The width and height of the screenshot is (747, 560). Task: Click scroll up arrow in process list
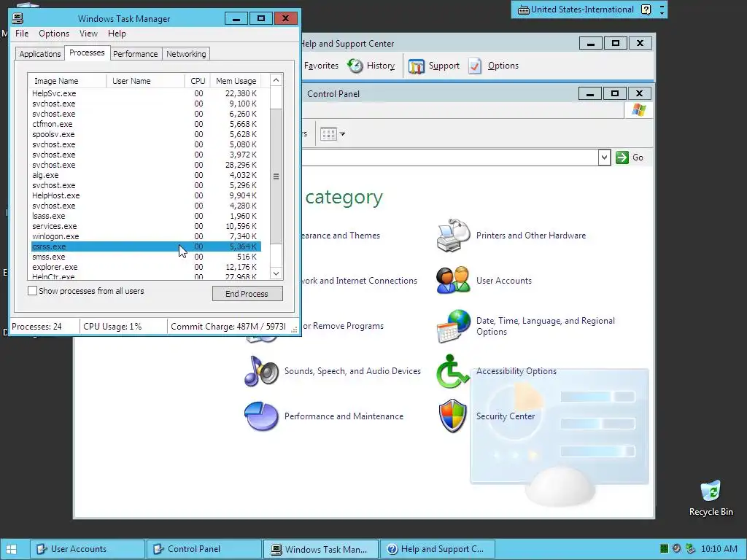click(x=276, y=80)
